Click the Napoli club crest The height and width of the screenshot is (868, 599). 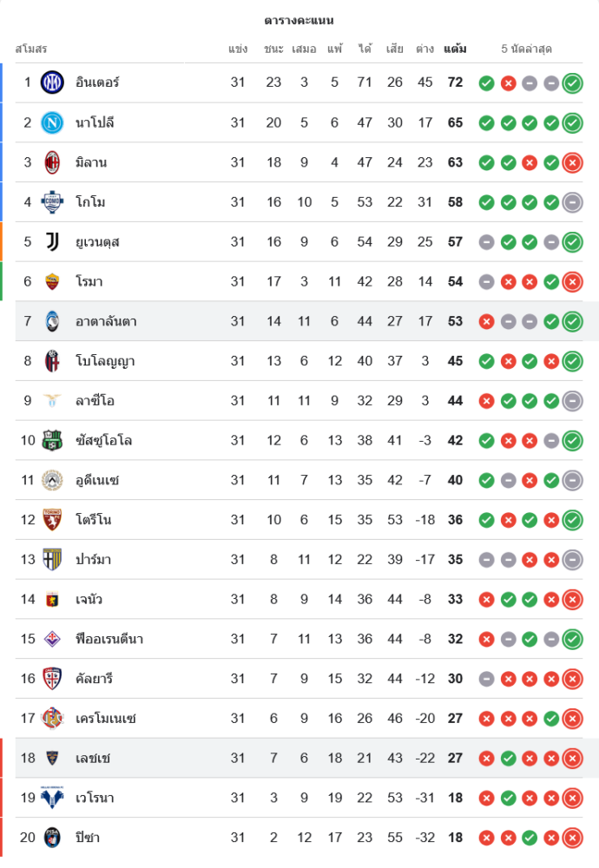click(x=53, y=122)
